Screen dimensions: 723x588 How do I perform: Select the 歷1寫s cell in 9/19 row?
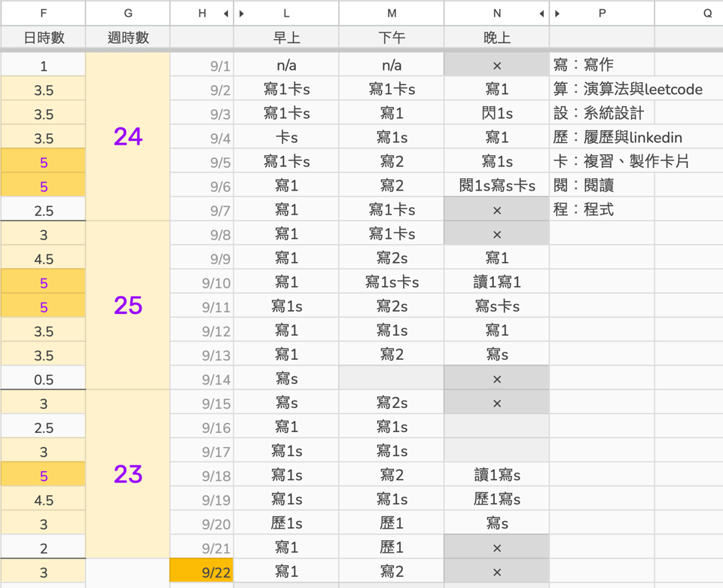pyautogui.click(x=497, y=499)
